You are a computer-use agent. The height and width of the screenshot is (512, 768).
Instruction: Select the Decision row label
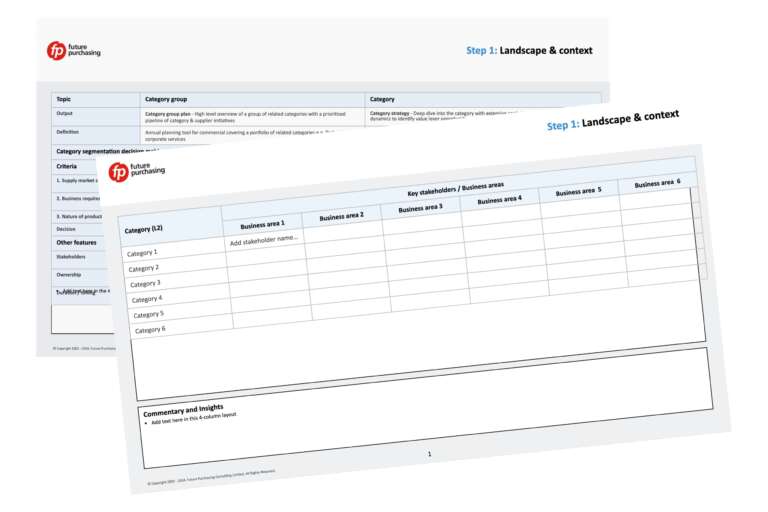pyautogui.click(x=66, y=229)
